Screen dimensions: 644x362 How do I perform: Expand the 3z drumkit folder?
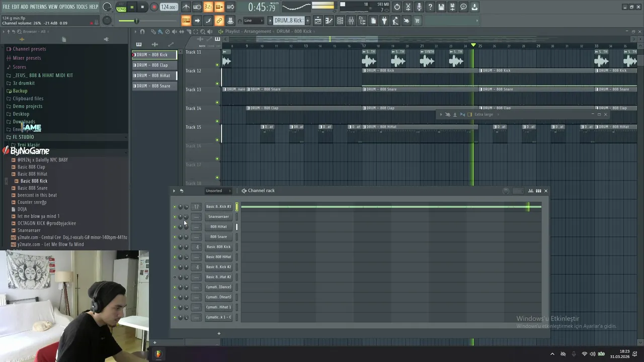click(24, 83)
